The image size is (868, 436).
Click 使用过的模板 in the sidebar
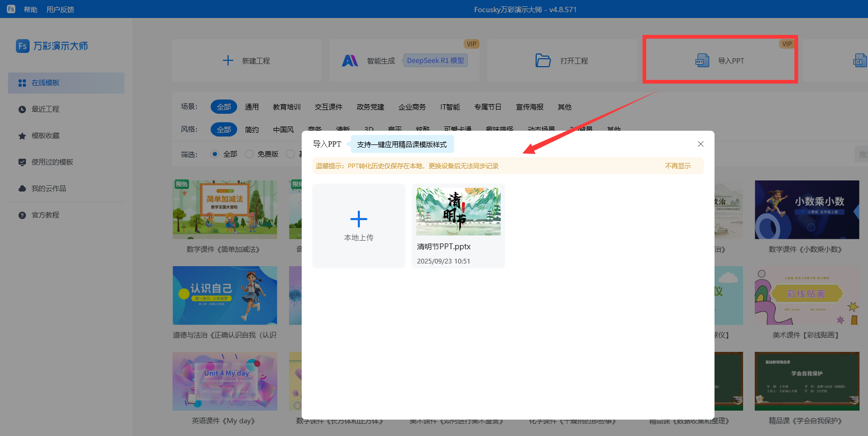pos(52,162)
